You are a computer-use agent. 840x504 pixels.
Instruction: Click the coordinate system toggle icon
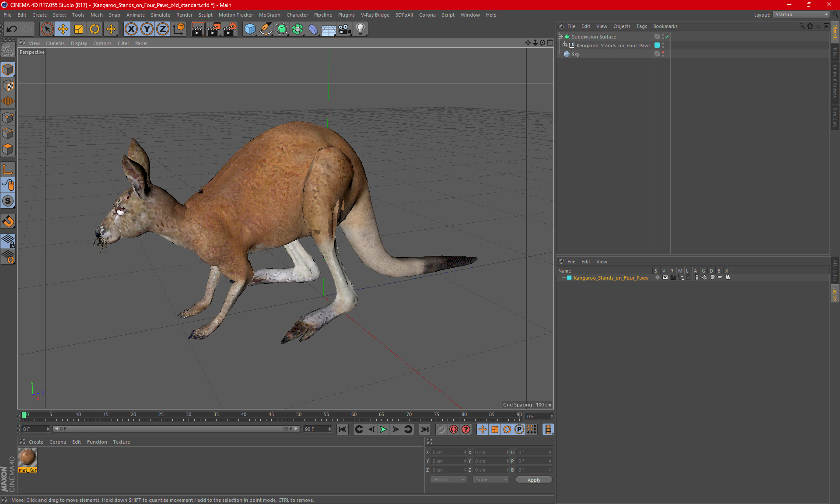(x=178, y=29)
